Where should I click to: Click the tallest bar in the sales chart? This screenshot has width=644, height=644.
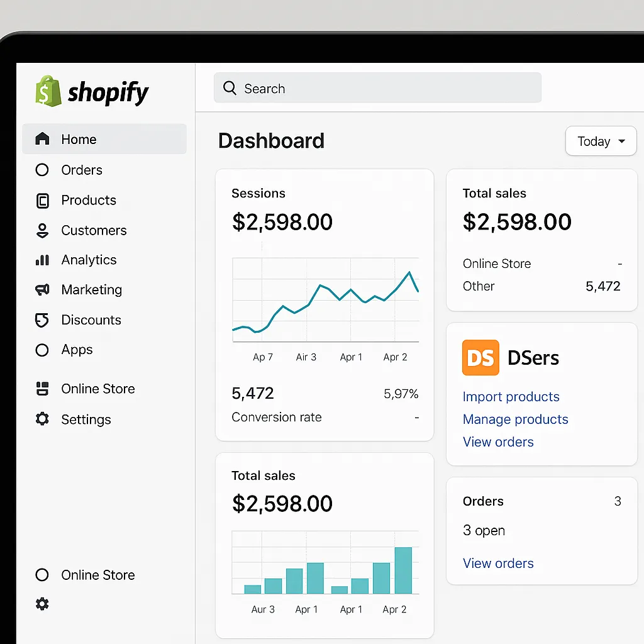(403, 570)
